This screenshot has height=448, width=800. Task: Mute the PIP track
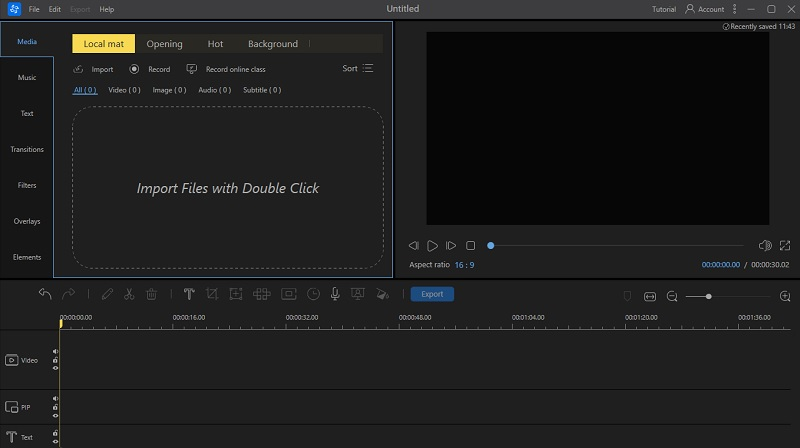tap(55, 399)
